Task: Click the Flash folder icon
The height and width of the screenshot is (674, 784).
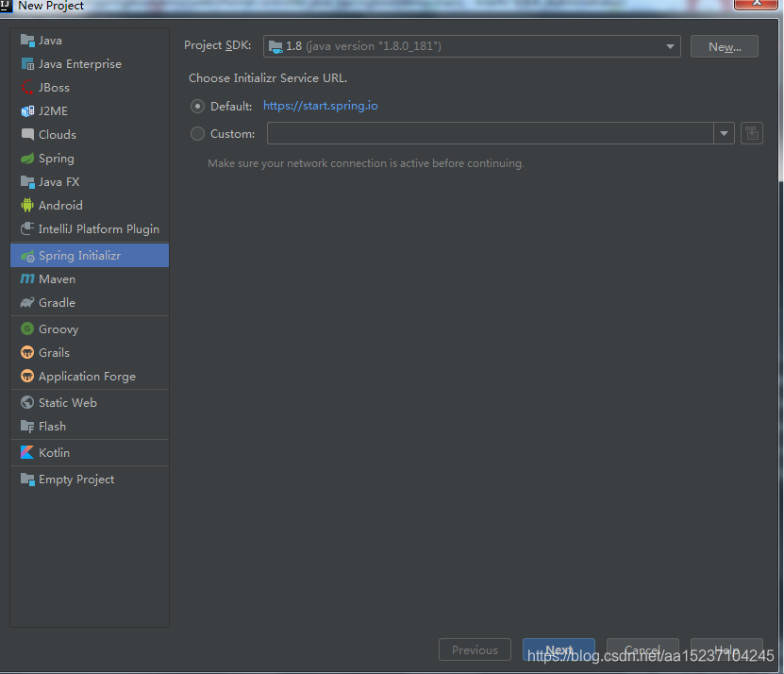Action: pyautogui.click(x=27, y=427)
